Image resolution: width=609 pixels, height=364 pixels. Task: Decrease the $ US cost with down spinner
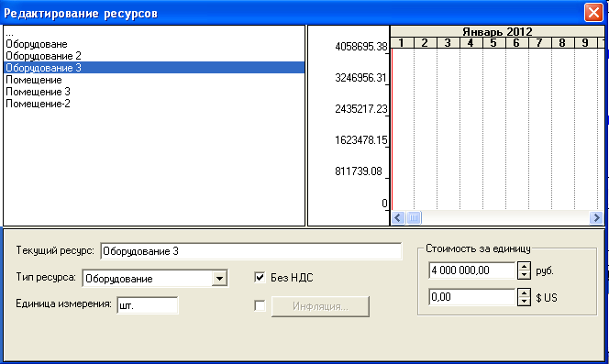click(524, 302)
